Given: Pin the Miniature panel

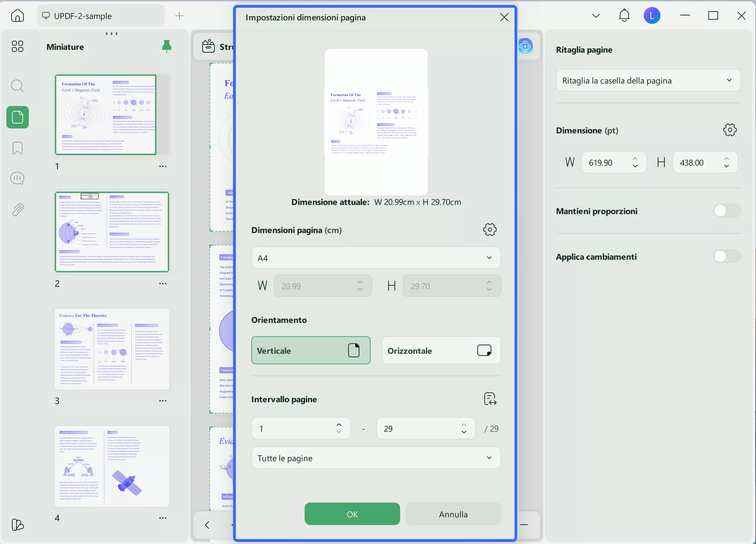Looking at the screenshot, I should click(x=167, y=46).
